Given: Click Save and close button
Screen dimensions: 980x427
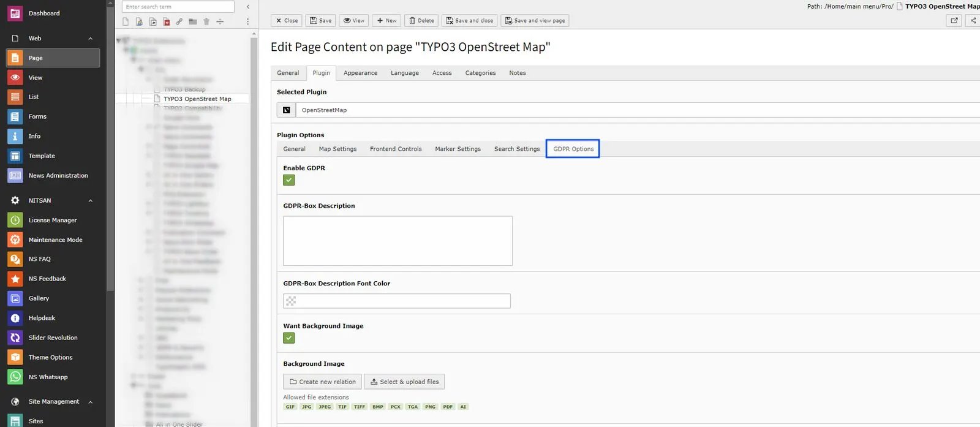Looking at the screenshot, I should coord(469,20).
